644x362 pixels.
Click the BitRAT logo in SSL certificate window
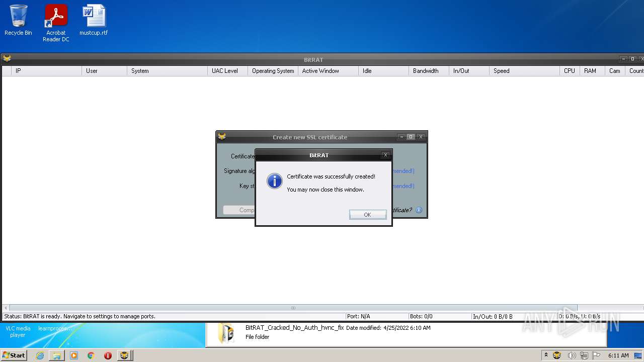tap(222, 137)
